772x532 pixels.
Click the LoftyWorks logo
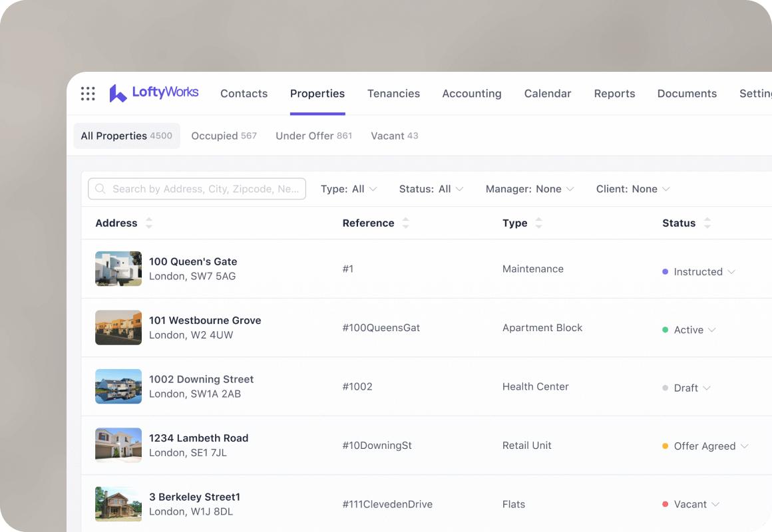click(x=154, y=93)
